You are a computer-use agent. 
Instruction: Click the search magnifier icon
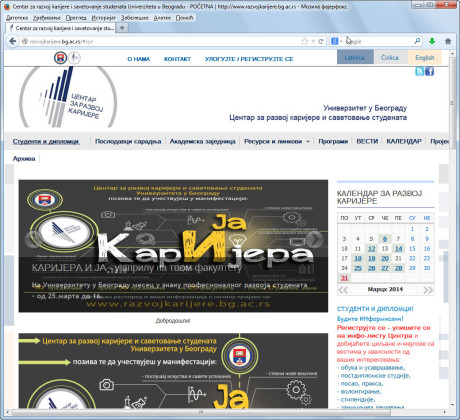tap(417, 41)
